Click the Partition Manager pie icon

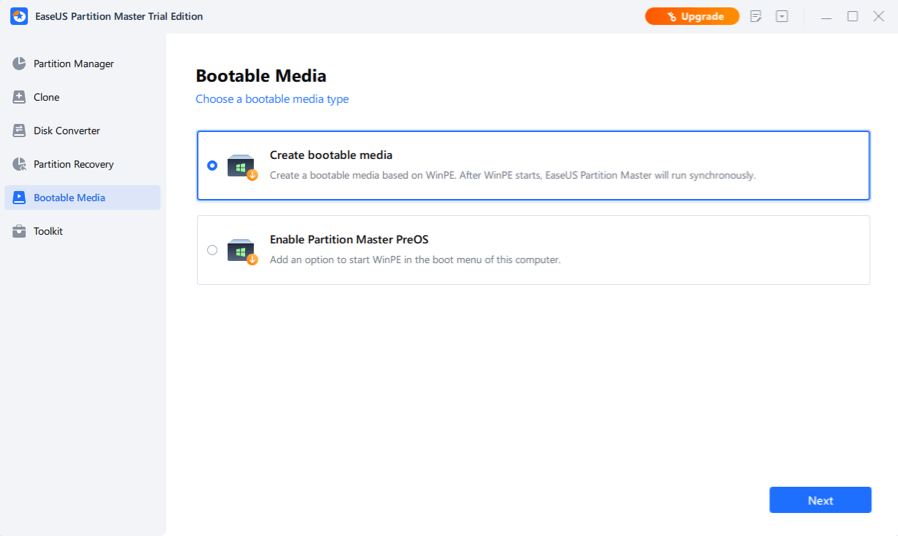pos(19,64)
